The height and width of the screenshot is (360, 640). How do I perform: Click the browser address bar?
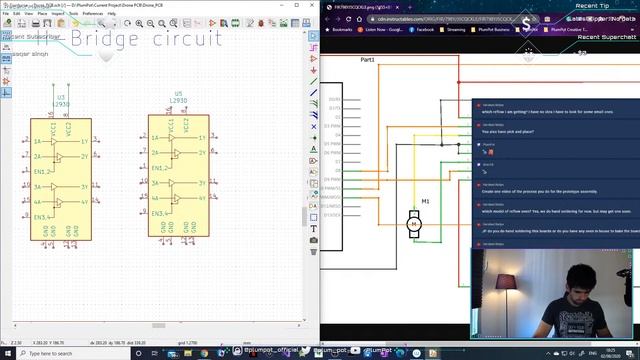coord(453,19)
